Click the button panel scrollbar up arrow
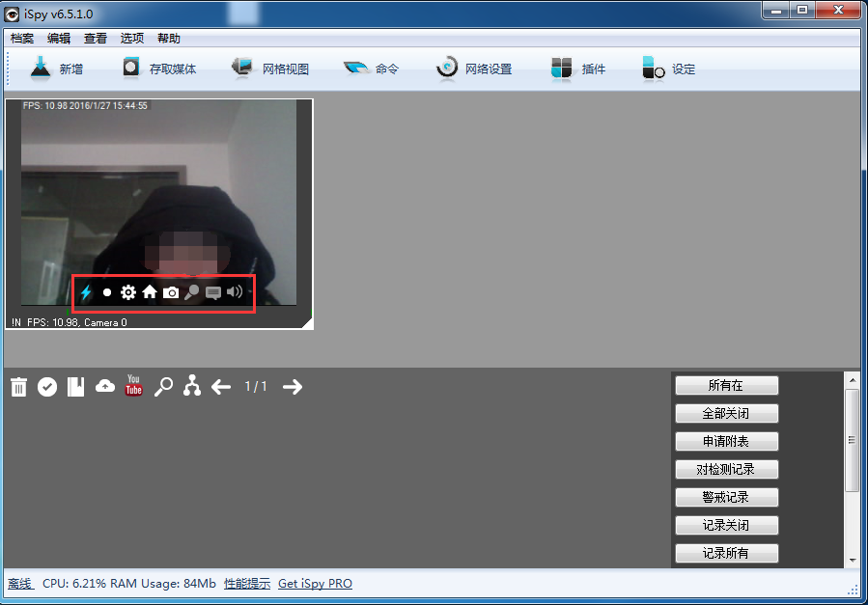 (853, 380)
